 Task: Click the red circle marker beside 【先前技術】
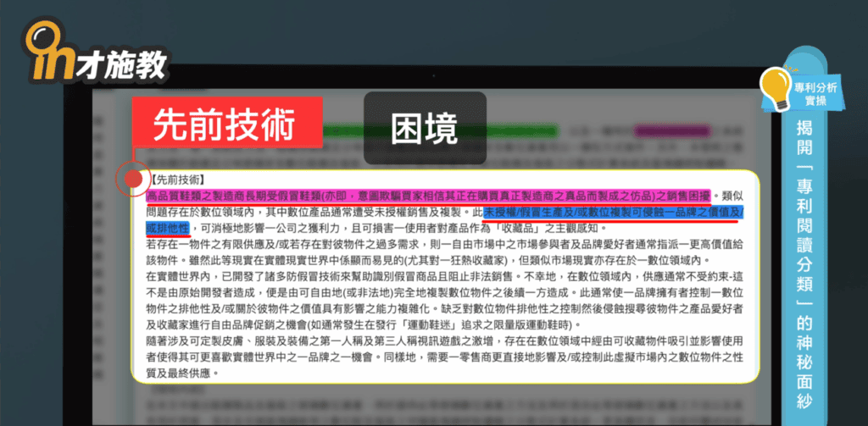pyautogui.click(x=132, y=179)
